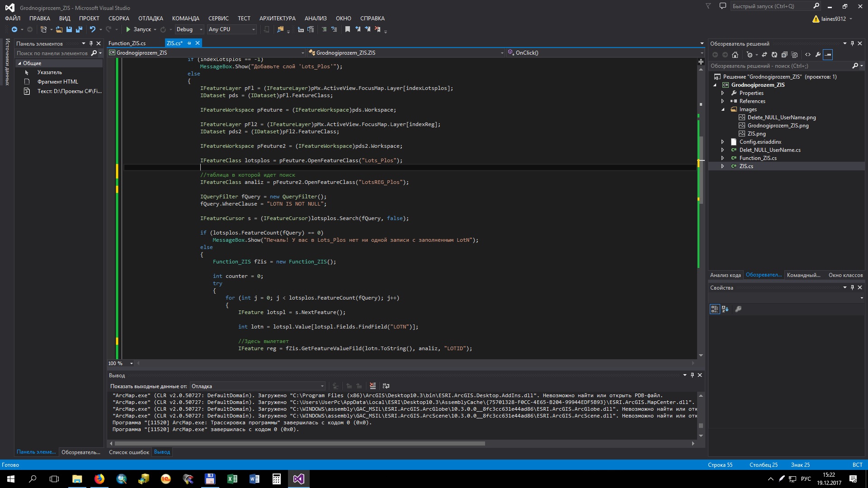Toggle Preview Selected Items button

click(828, 55)
